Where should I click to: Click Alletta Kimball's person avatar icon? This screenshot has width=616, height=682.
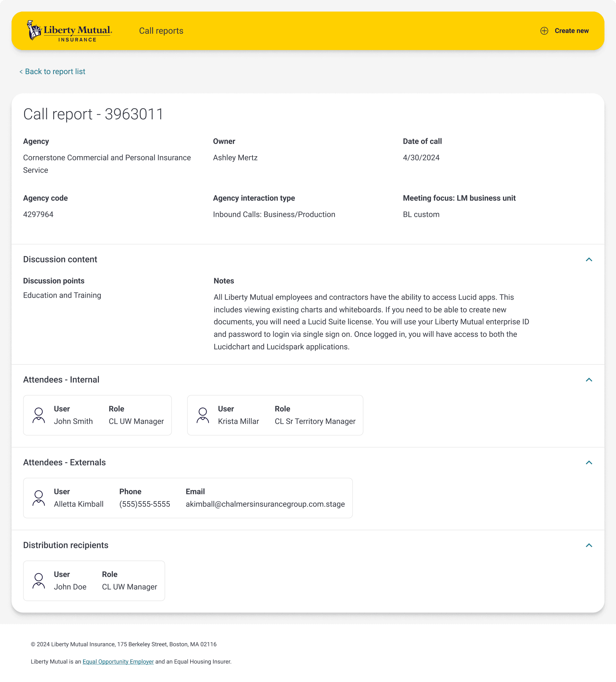click(38, 498)
